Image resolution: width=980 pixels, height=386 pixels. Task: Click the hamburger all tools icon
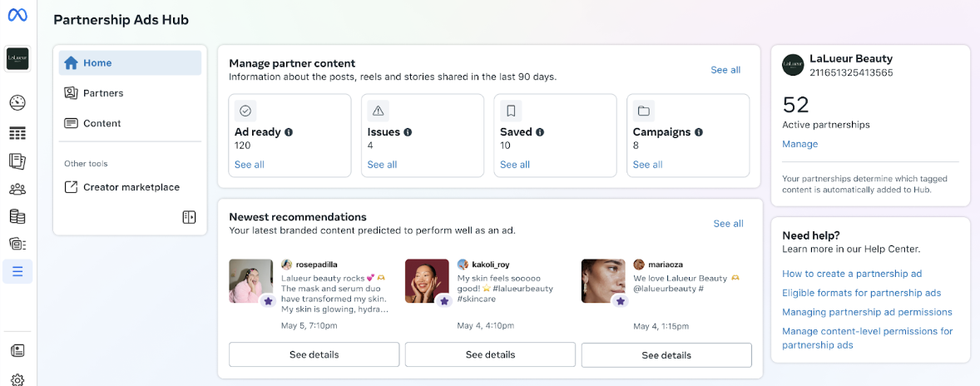[17, 271]
